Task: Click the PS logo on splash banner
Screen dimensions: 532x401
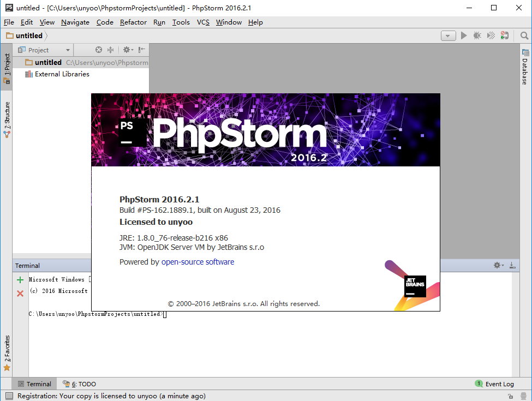Action: pos(133,133)
